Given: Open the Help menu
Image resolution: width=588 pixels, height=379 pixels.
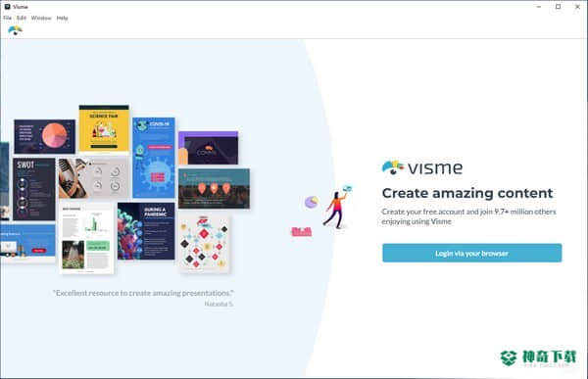Looking at the screenshot, I should [x=63, y=18].
